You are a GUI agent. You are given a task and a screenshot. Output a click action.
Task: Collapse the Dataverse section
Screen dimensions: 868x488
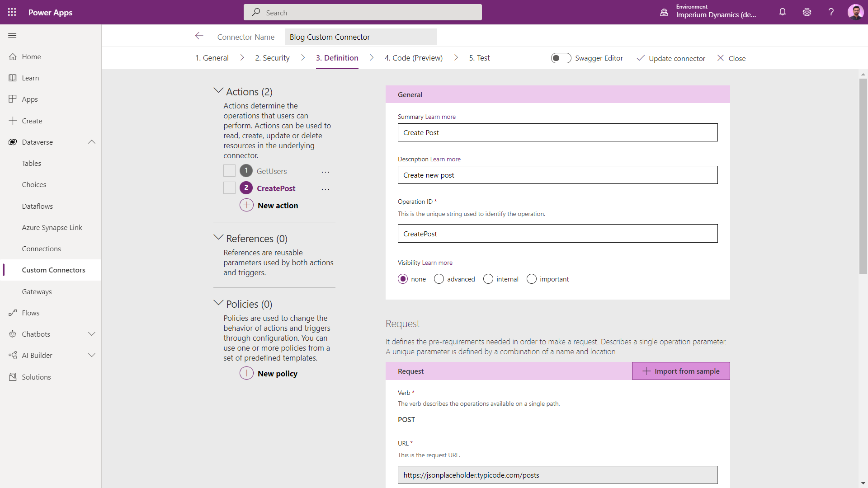[92, 141]
